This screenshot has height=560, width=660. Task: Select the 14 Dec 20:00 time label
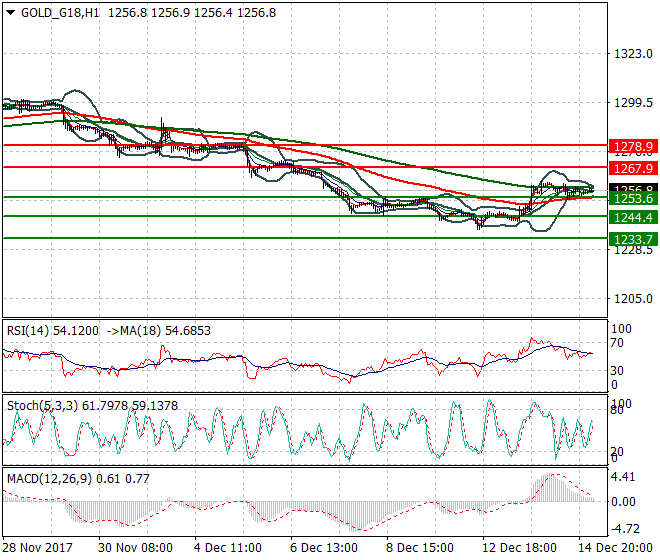pyautogui.click(x=615, y=548)
